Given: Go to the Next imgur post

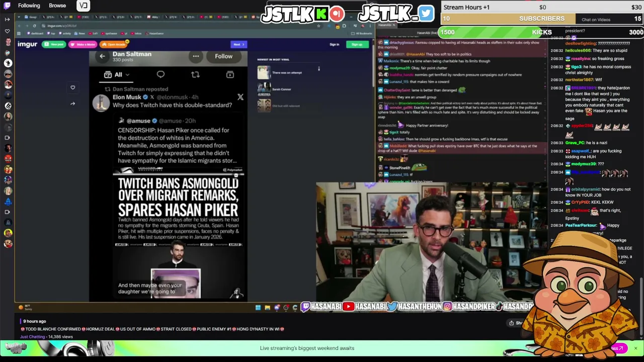Looking at the screenshot, I should click(x=238, y=44).
